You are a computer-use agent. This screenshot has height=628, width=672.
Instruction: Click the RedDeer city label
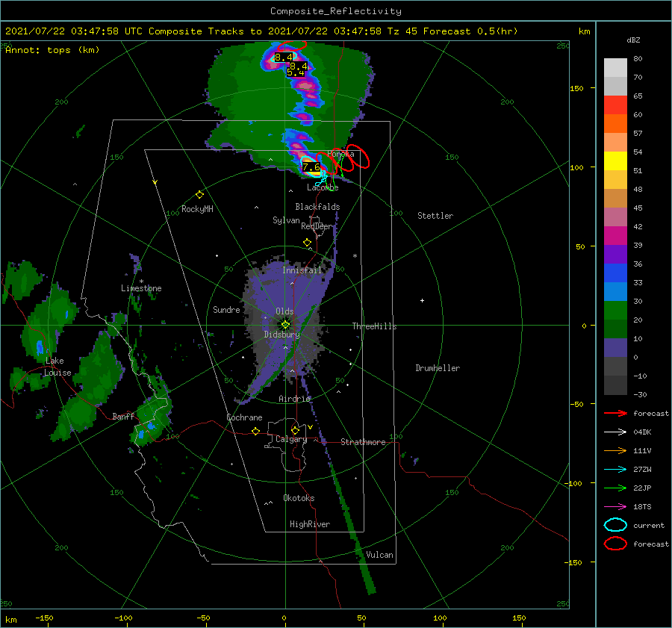317,226
